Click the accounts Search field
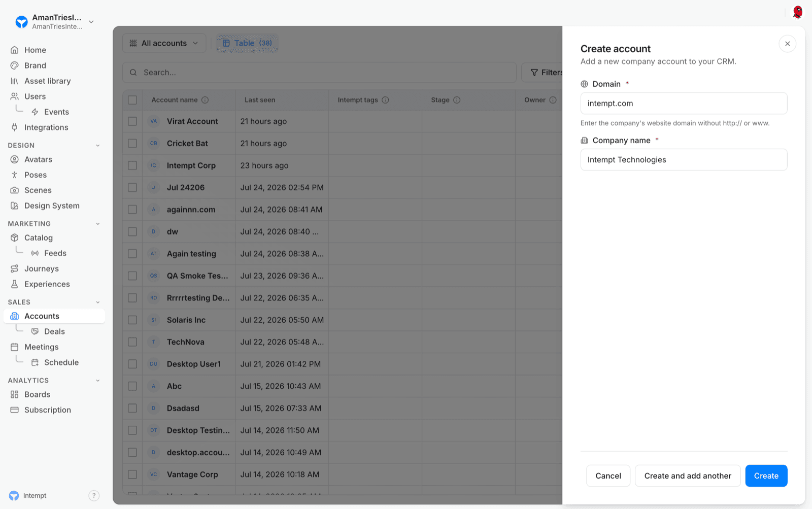The width and height of the screenshot is (812, 509). (x=319, y=73)
